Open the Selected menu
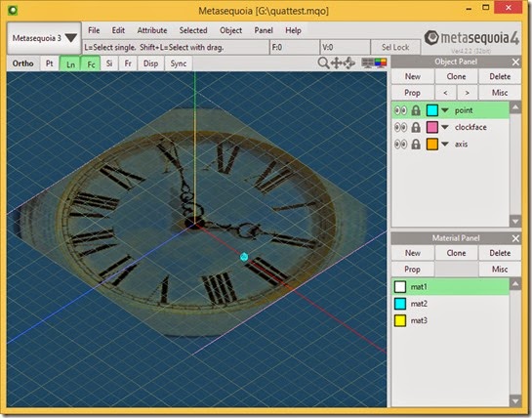Image resolution: width=532 pixels, height=418 pixels. click(x=193, y=30)
